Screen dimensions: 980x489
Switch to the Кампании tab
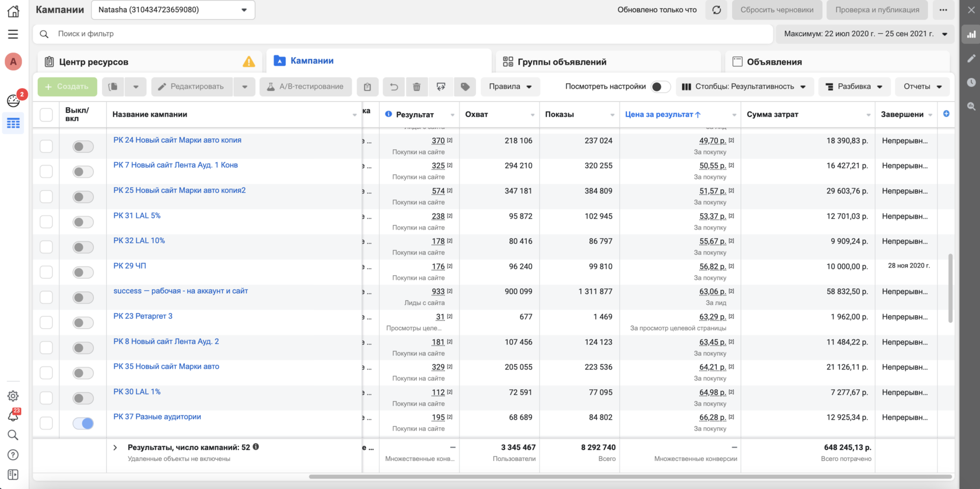(379, 61)
